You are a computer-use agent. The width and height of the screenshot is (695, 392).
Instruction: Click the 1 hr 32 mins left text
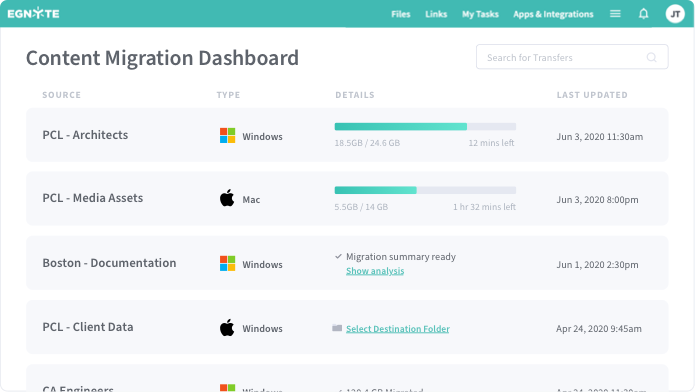click(x=484, y=207)
